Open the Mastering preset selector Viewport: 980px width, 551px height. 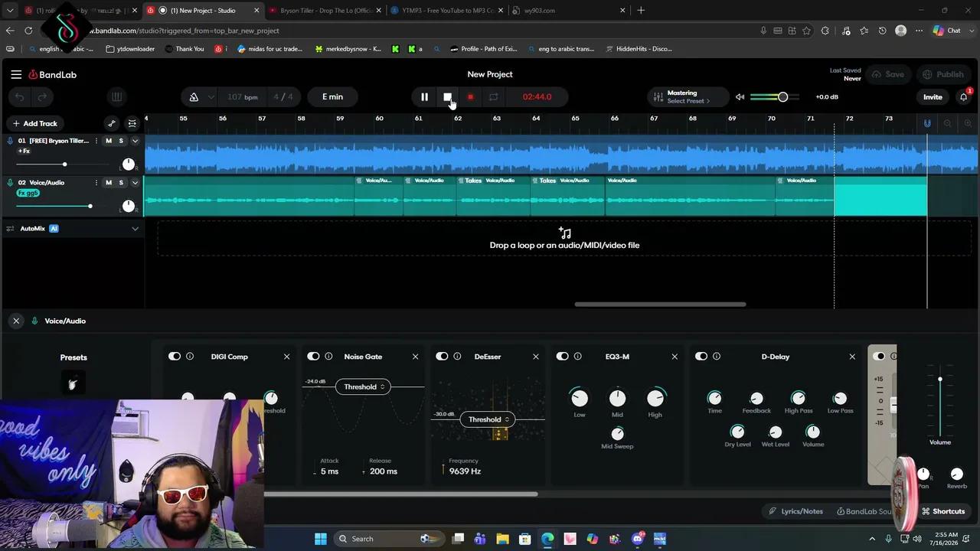pos(681,97)
